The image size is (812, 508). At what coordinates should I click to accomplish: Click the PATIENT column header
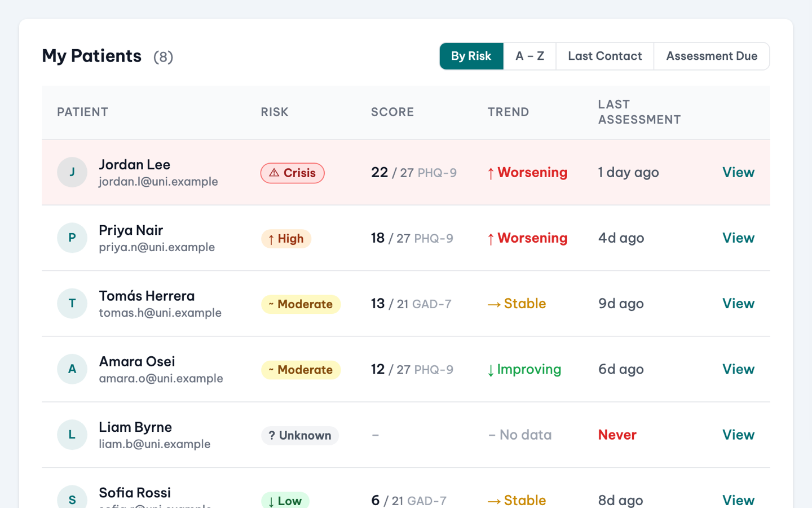[x=82, y=112]
